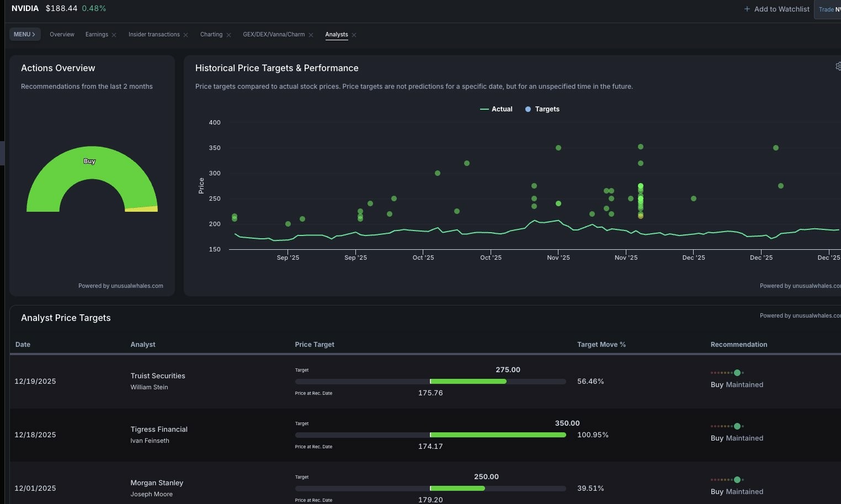841x504 pixels.
Task: Sort table by Date column header
Action: [x=23, y=345]
